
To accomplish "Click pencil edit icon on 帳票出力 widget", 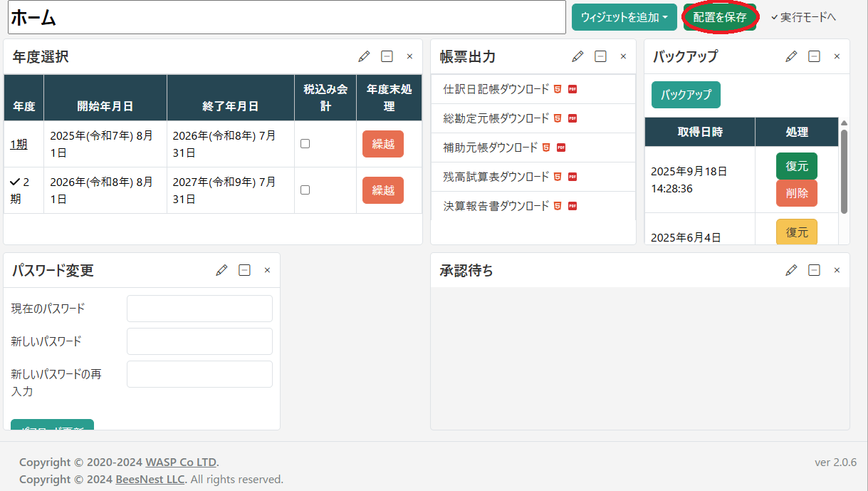I will 577,56.
